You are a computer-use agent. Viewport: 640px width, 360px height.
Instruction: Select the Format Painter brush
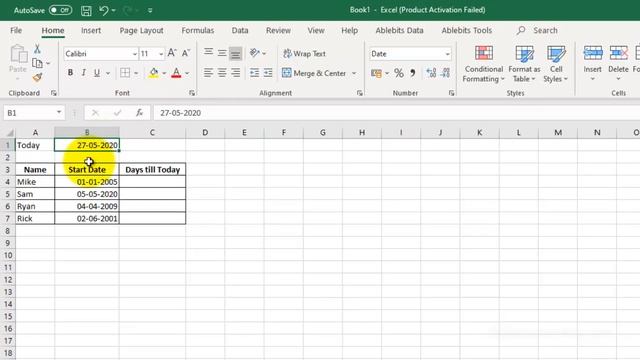pyautogui.click(x=37, y=77)
